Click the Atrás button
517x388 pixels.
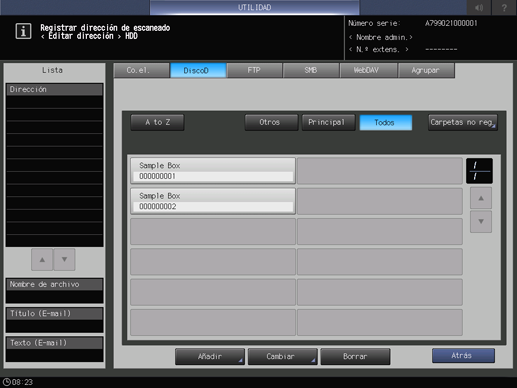[x=463, y=356]
